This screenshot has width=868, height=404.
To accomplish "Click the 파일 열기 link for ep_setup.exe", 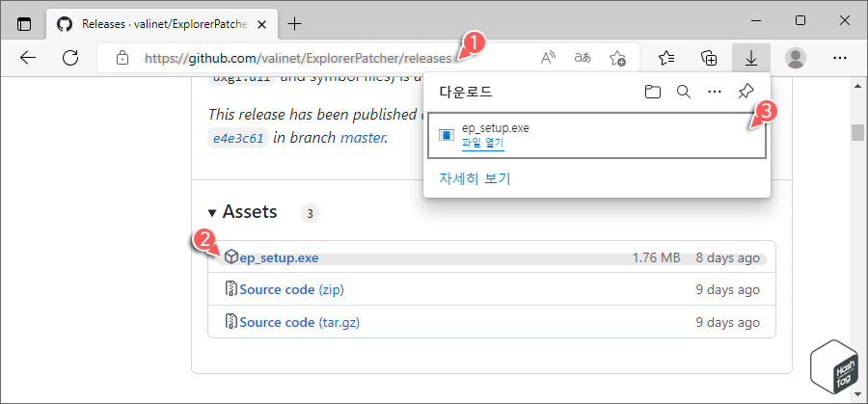I will point(483,144).
